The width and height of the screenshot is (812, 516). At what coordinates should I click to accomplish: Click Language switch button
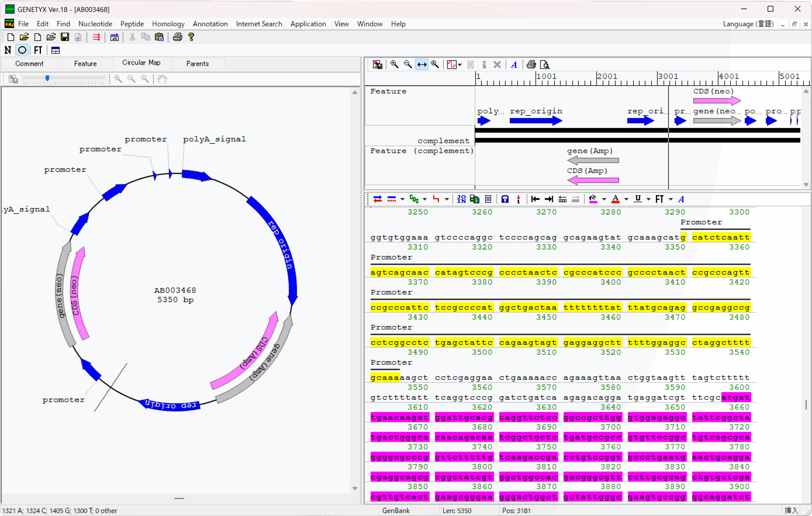748,24
